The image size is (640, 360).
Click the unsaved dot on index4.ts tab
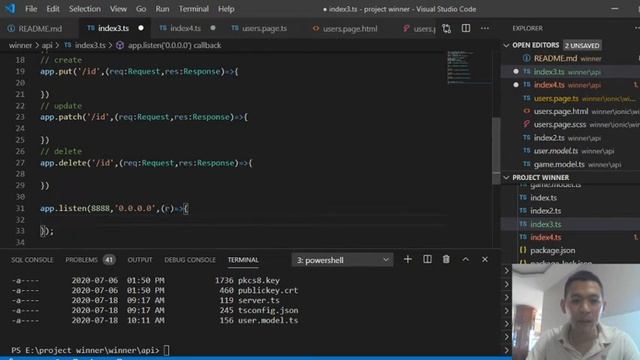pyautogui.click(x=213, y=28)
